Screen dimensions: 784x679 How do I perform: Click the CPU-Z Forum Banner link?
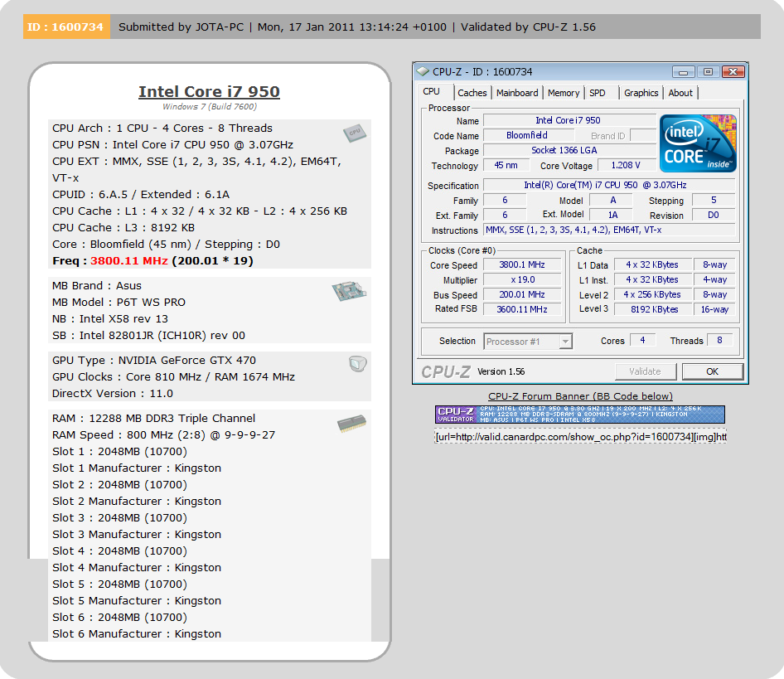tap(580, 396)
